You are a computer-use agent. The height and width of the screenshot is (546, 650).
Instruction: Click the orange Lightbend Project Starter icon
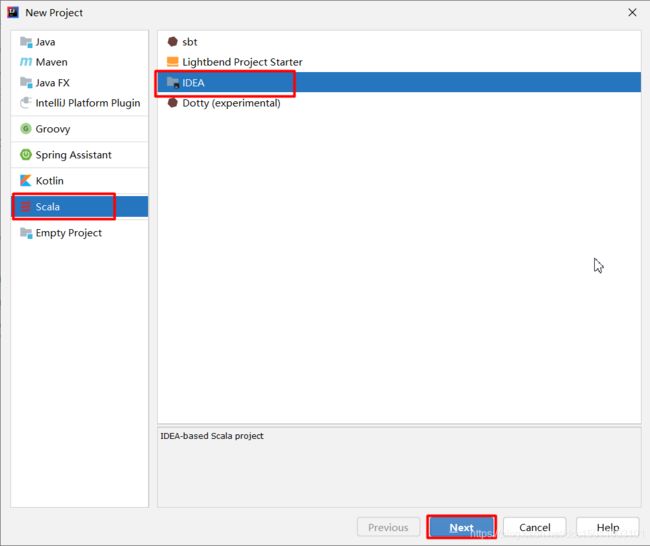click(x=172, y=62)
